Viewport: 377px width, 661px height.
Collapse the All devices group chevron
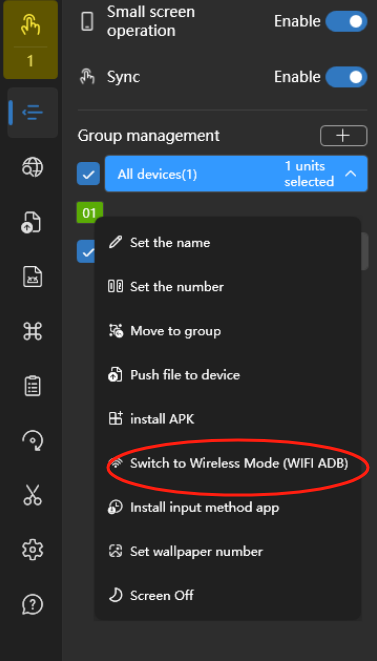351,174
